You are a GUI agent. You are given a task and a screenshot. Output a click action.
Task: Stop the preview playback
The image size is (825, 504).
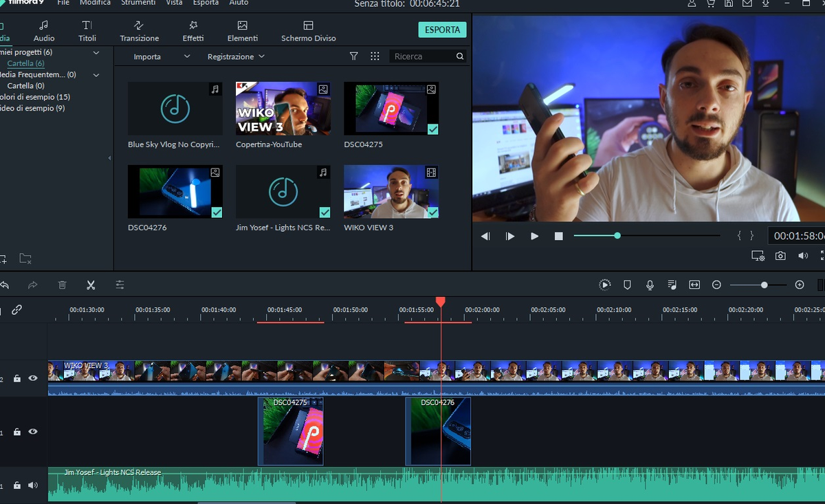[x=559, y=236]
